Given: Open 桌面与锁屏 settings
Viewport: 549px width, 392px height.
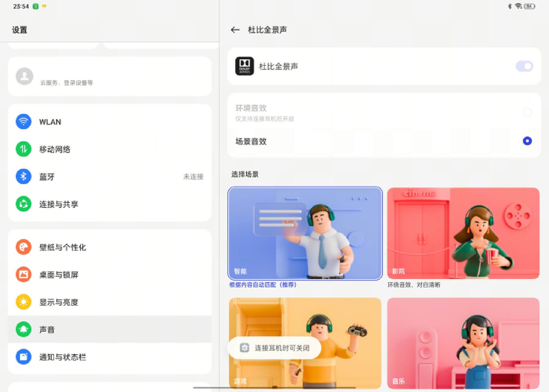Looking at the screenshot, I should point(59,274).
